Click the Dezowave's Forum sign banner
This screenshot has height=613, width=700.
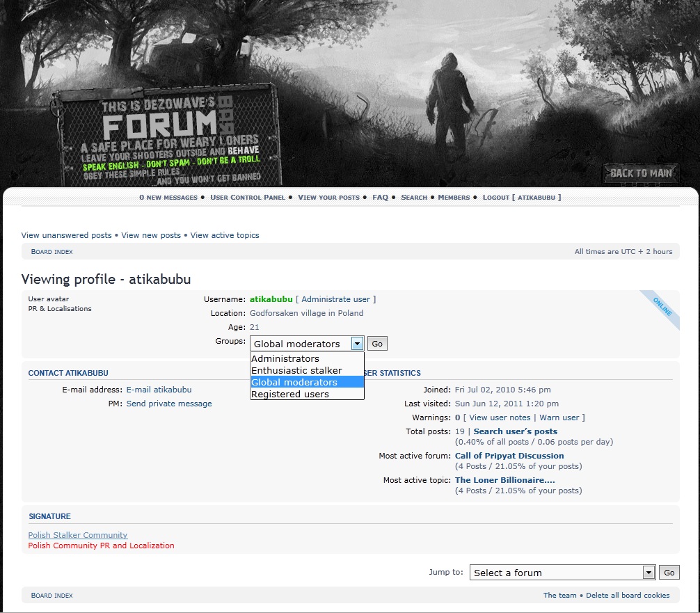[x=167, y=136]
